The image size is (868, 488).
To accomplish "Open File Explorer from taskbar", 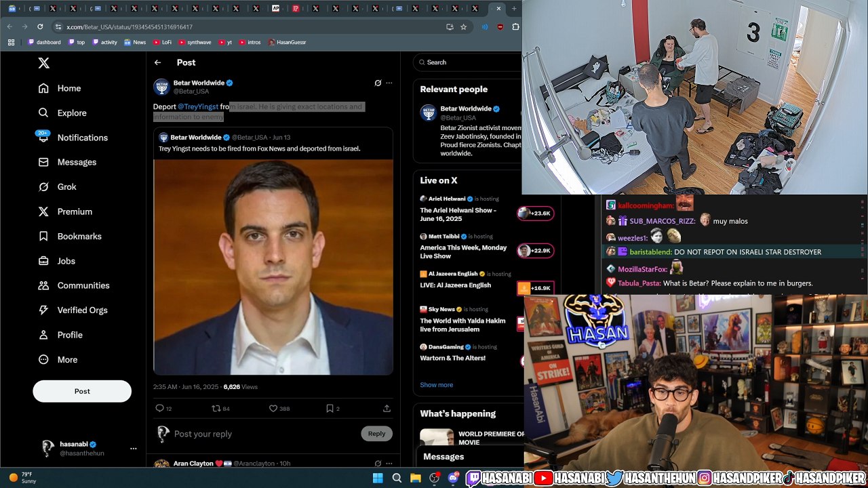I will coord(416,478).
